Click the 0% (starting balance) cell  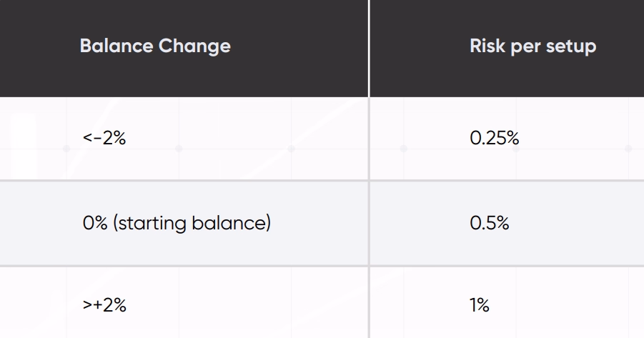click(177, 223)
